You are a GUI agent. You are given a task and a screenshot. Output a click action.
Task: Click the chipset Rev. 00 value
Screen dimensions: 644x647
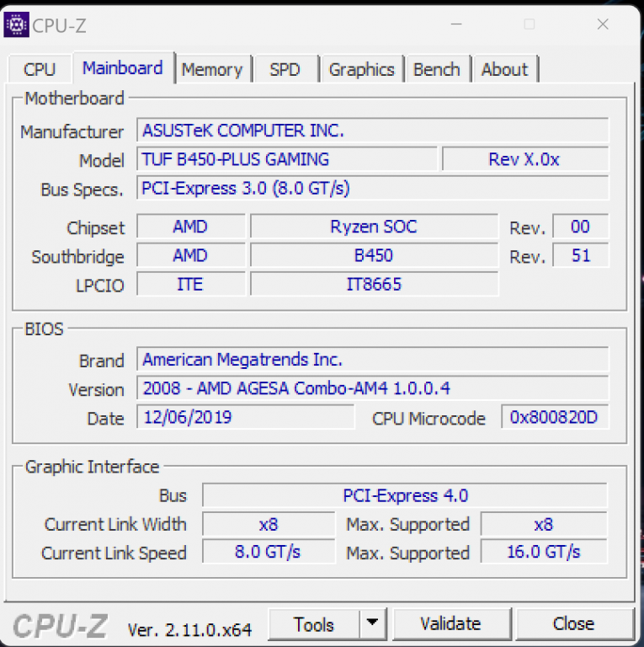581,227
